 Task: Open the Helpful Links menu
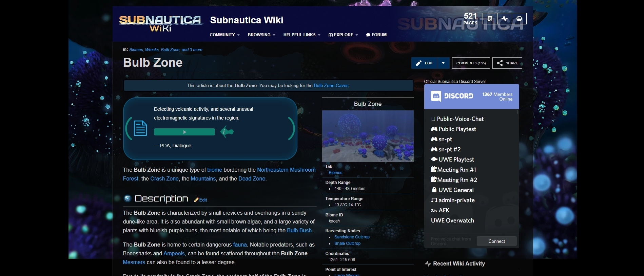pyautogui.click(x=302, y=35)
